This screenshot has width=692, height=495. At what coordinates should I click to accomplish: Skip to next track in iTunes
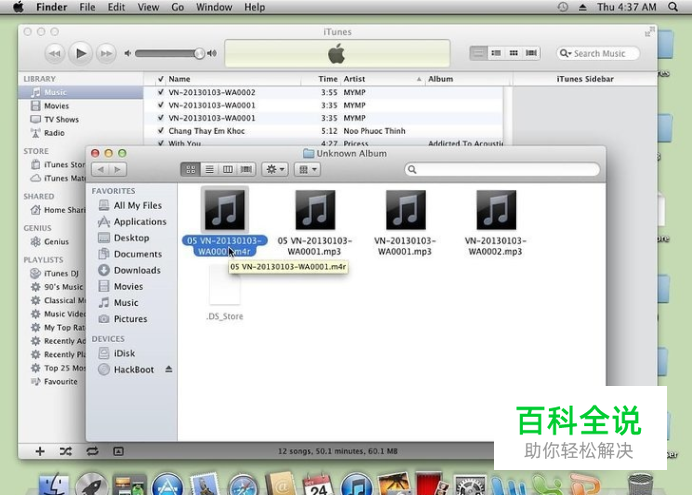click(x=106, y=53)
